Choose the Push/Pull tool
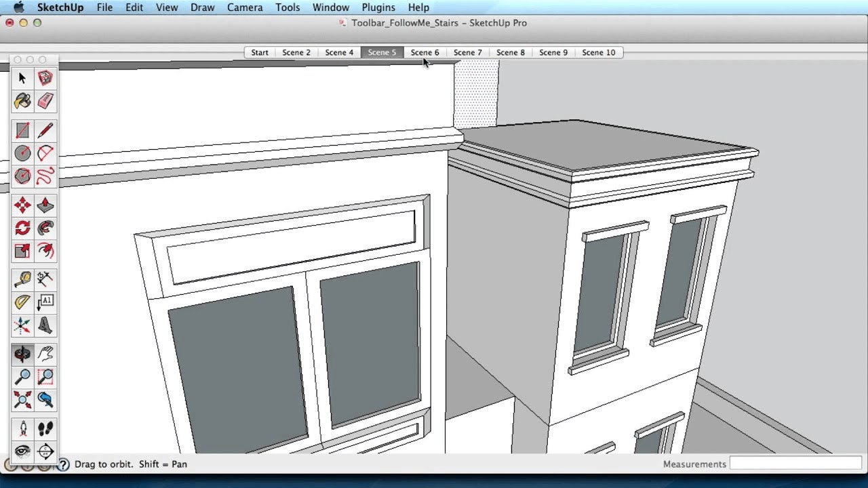Image resolution: width=868 pixels, height=488 pixels. point(45,205)
